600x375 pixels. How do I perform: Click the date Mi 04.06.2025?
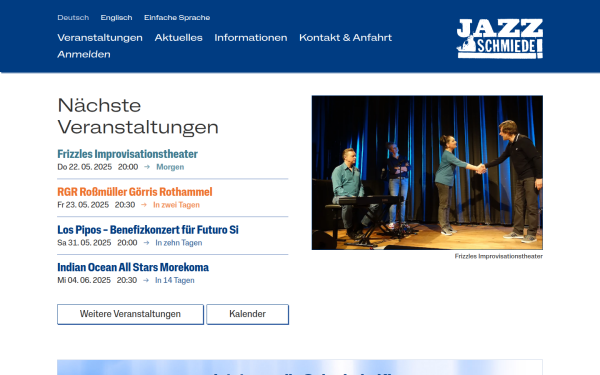(84, 280)
